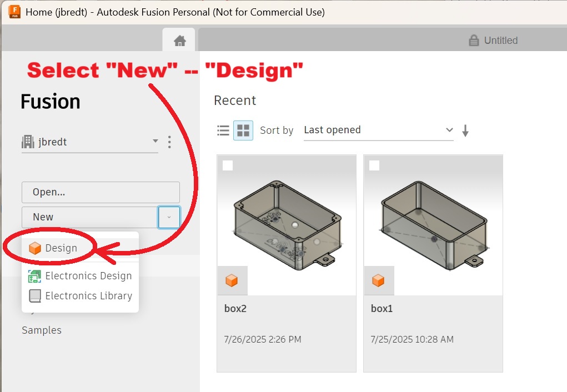The width and height of the screenshot is (567, 392).
Task: Switch to list view layout
Action: pyautogui.click(x=223, y=130)
